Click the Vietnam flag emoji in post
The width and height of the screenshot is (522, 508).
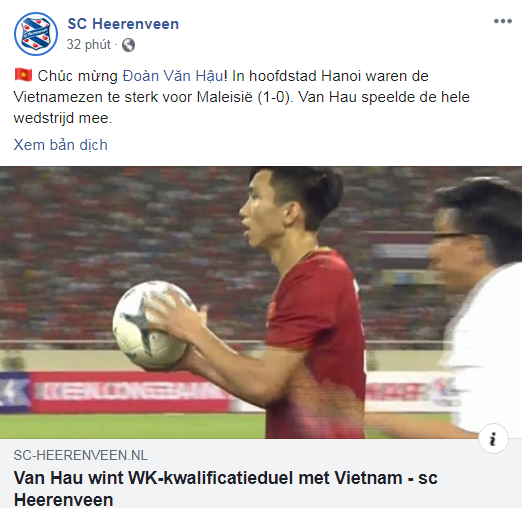pyautogui.click(x=23, y=75)
